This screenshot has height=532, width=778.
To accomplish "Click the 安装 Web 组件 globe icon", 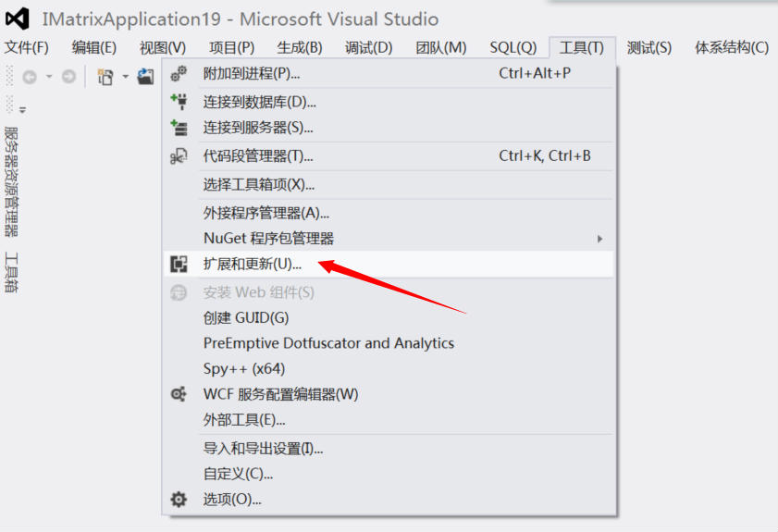I will coord(179,292).
